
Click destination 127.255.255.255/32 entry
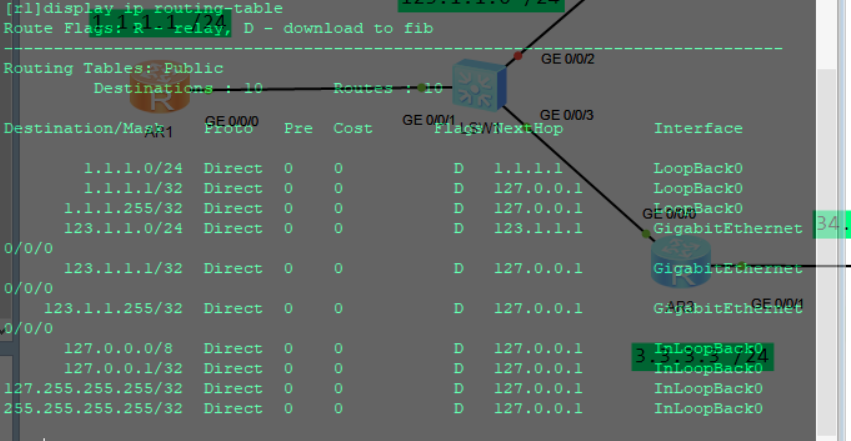[93, 389]
